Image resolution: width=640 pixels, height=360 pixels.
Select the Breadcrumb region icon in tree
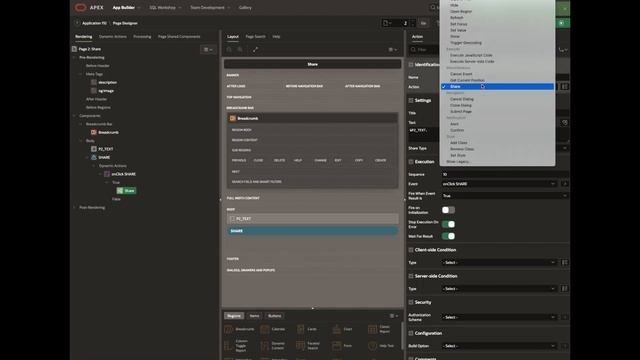93,132
